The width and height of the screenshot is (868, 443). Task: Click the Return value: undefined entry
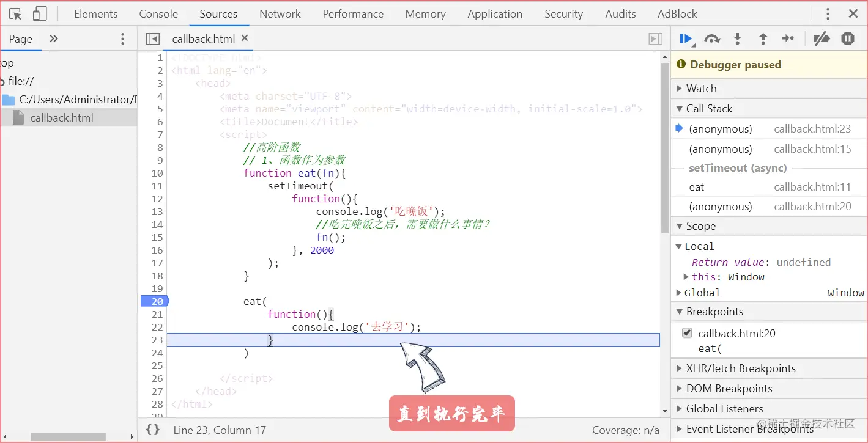[x=761, y=262]
